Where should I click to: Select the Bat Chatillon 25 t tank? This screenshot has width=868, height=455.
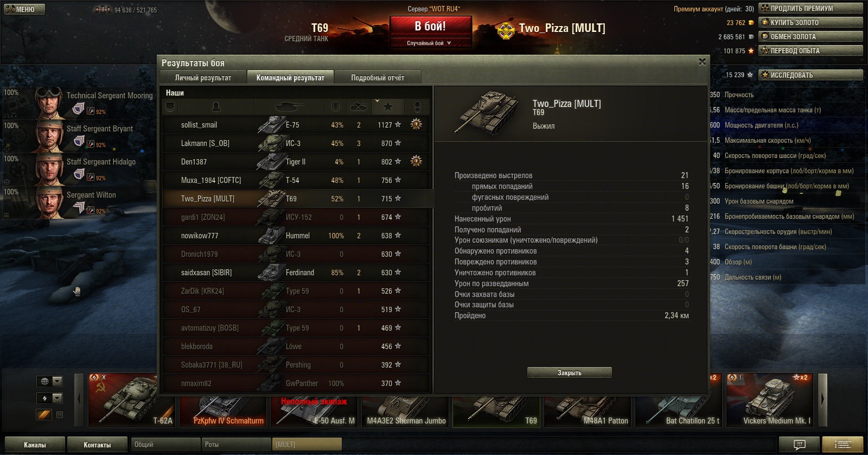click(x=678, y=400)
